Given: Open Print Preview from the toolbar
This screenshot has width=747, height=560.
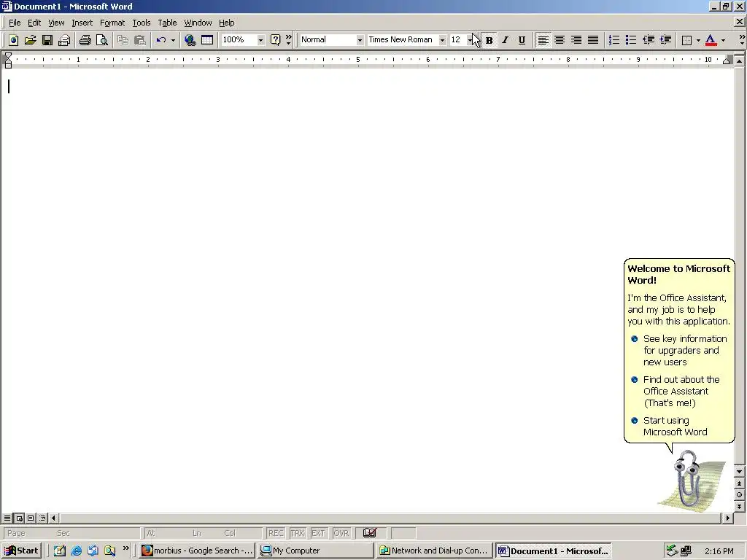Looking at the screenshot, I should coord(102,40).
